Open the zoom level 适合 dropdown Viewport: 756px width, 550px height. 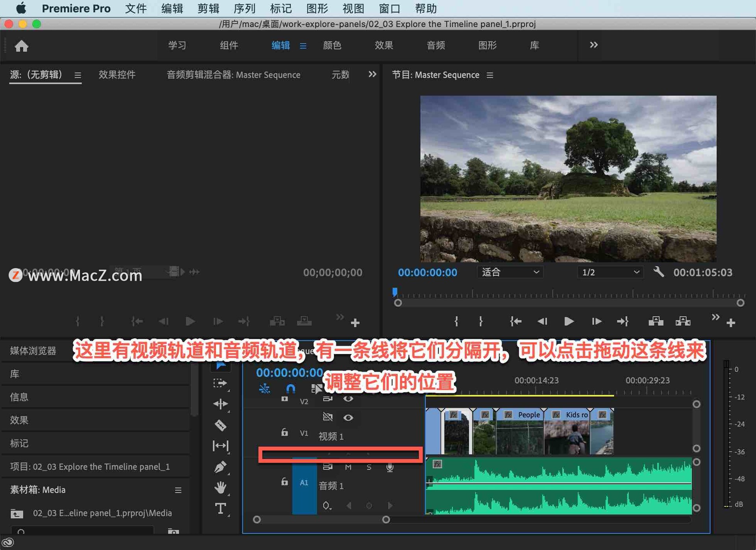coord(510,272)
